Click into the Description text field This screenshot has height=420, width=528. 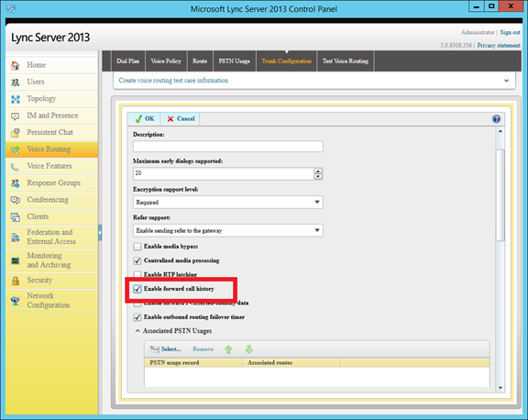(228, 146)
